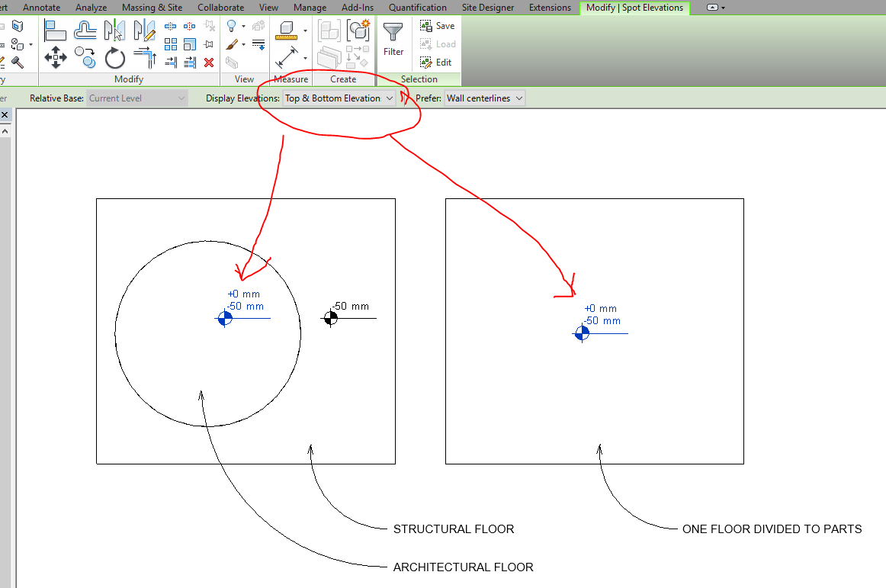Choose Mirror - Draw Axis tool
The height and width of the screenshot is (588, 886).
point(144,31)
